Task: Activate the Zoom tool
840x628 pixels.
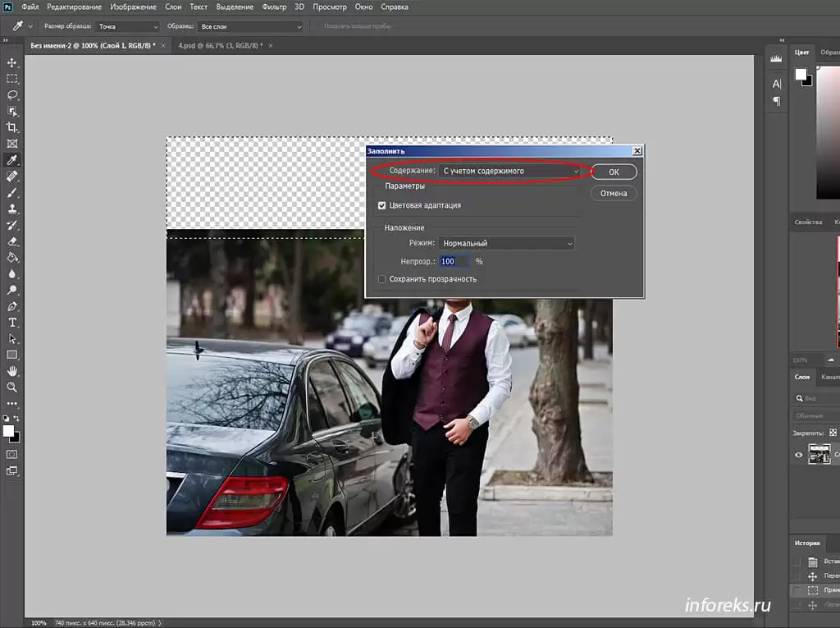Action: point(12,387)
